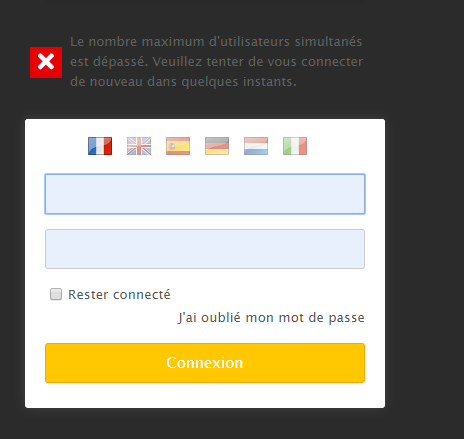Select the Dutch red-white-blue flag
Viewport: 464px width, 439px height.
(x=256, y=146)
